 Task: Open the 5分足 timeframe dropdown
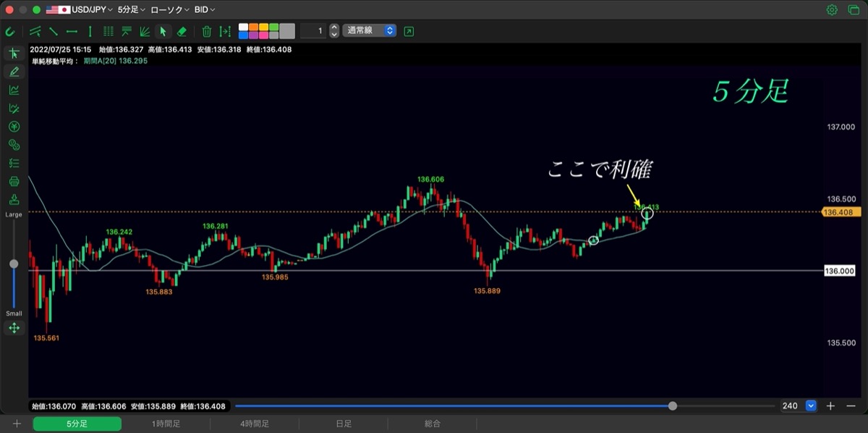tap(131, 10)
